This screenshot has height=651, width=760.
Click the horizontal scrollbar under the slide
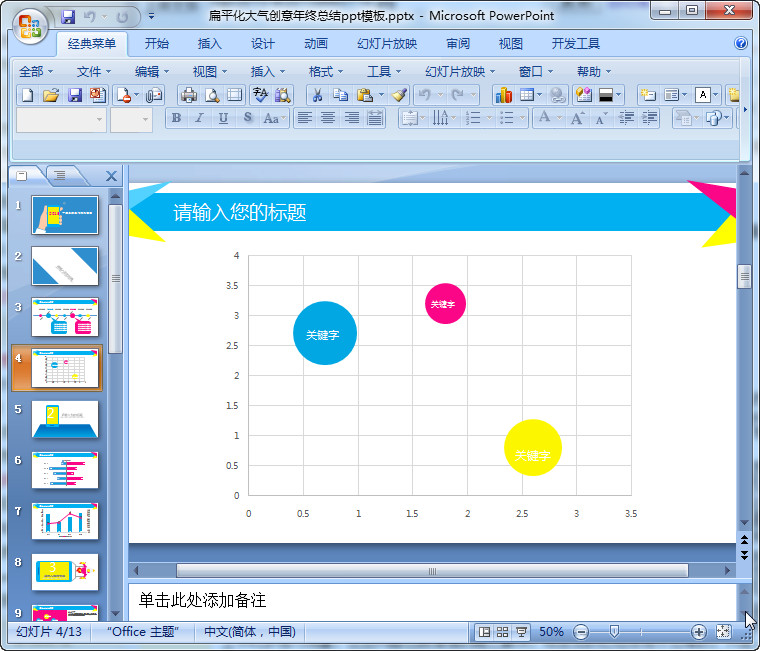(432, 571)
